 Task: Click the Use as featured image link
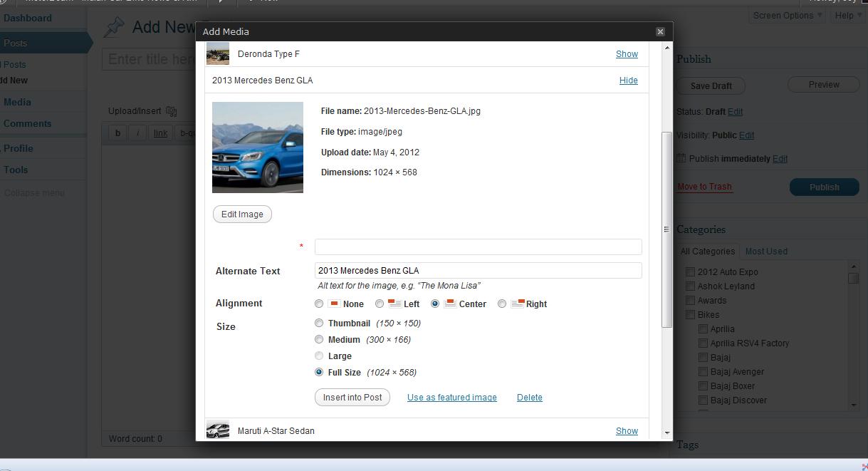click(452, 398)
